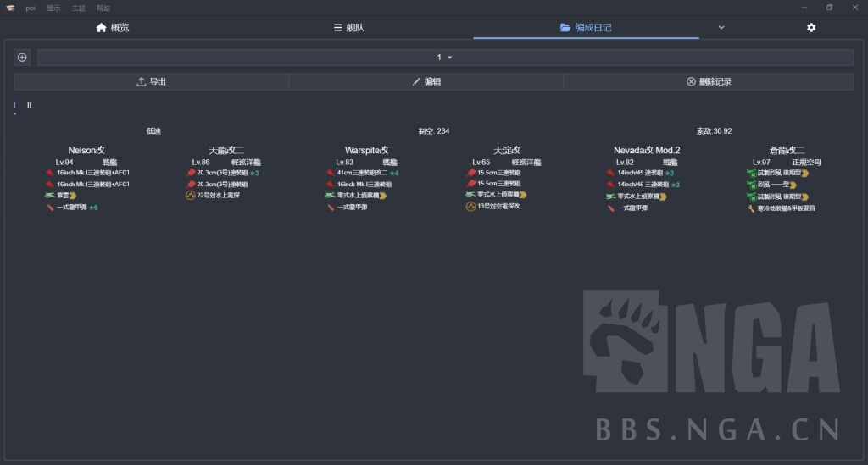Image resolution: width=868 pixels, height=465 pixels.
Task: Click Warspite改's 41cm main gun icon
Action: [x=331, y=173]
